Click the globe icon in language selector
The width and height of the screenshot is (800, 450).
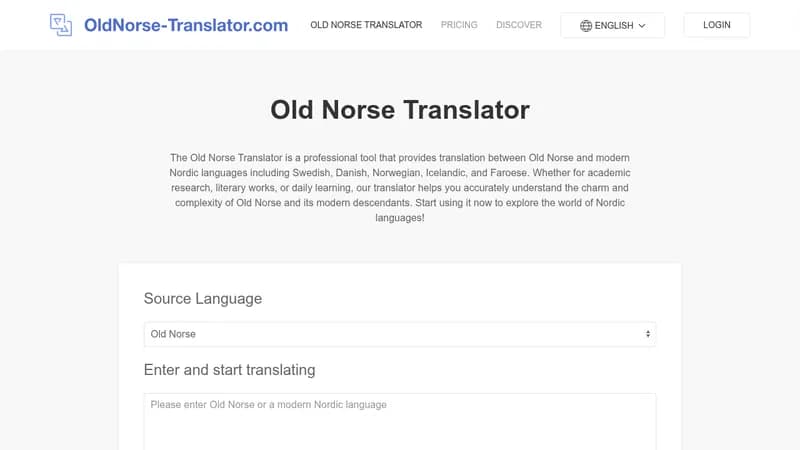point(586,26)
